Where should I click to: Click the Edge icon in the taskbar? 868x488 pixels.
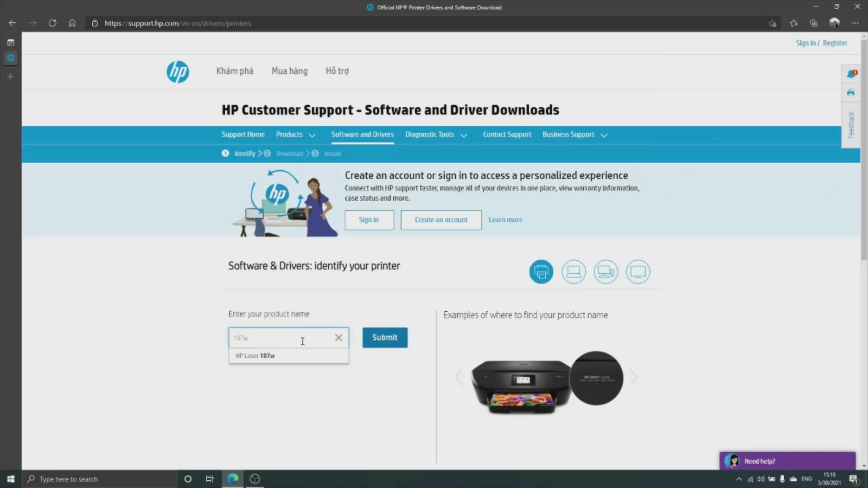pos(233,479)
